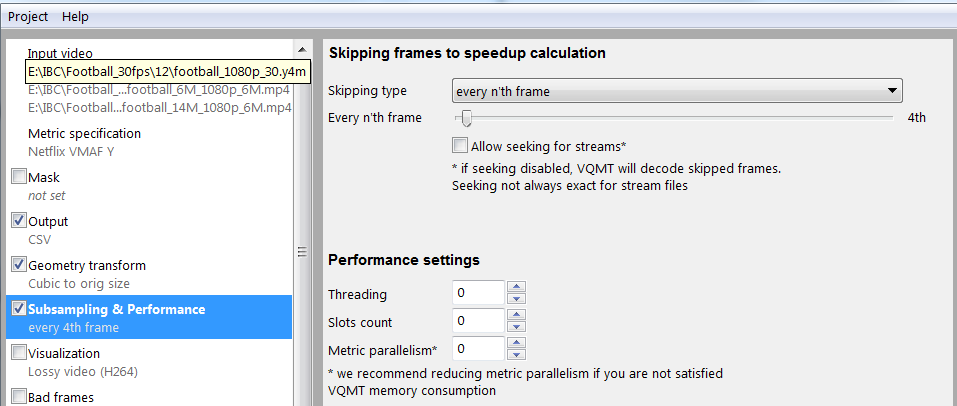Open the Project menu
Viewport: 957px width, 406px height.
(x=28, y=16)
